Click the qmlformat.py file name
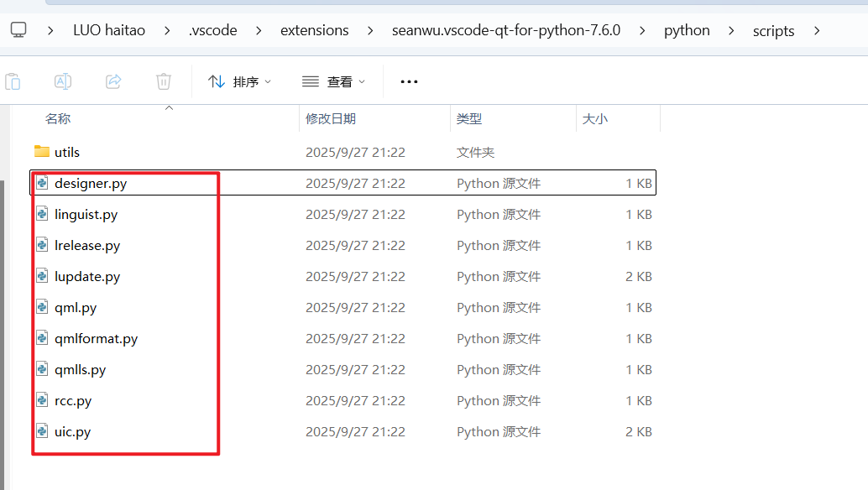Image resolution: width=868 pixels, height=490 pixels. click(96, 338)
